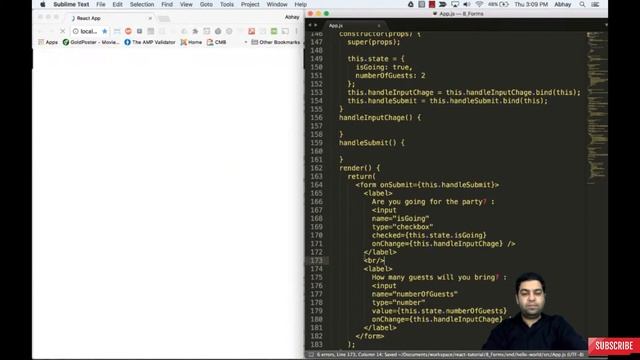This screenshot has width=640, height=360.
Task: Open Google Drive menu bar icon
Action: [411, 4]
